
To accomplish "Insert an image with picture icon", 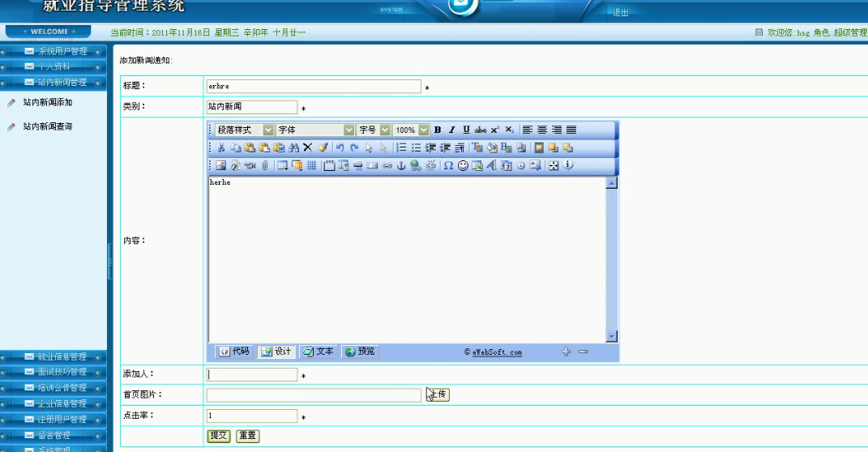I will pyautogui.click(x=221, y=165).
